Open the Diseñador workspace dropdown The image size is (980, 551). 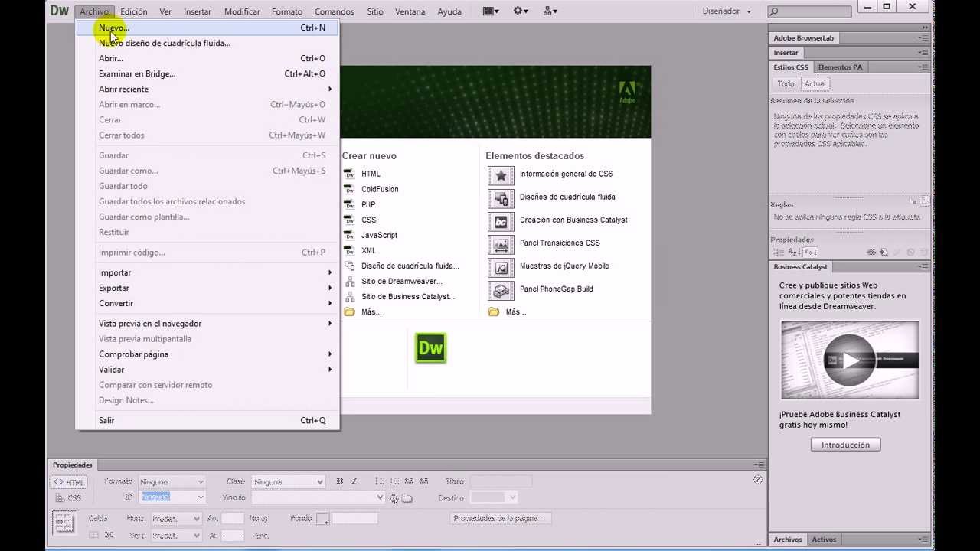coord(727,11)
